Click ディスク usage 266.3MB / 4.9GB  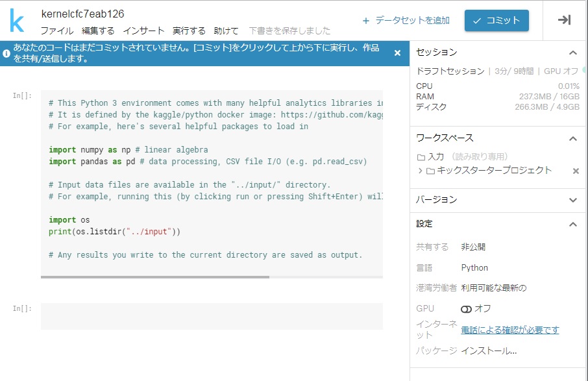click(x=546, y=107)
